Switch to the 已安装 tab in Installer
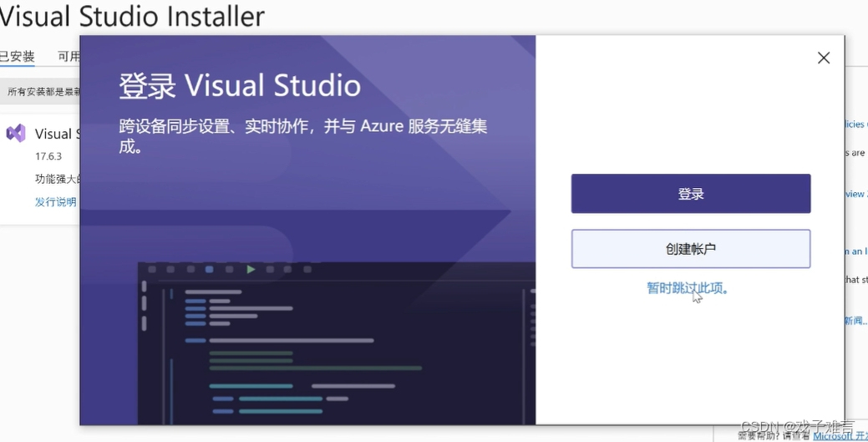 point(18,56)
